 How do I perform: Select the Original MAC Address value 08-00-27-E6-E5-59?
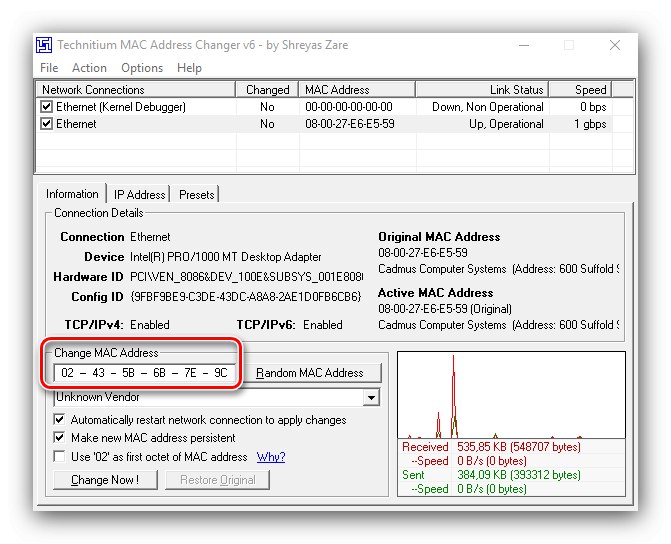423,253
